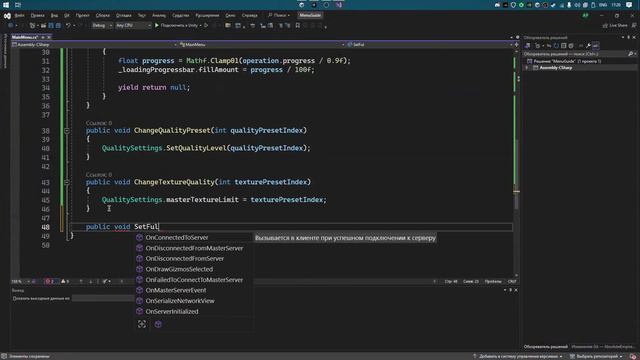The height and width of the screenshot is (360, 640).
Task: Click the Visual Studio taskbar icon
Action: click(x=339, y=5)
